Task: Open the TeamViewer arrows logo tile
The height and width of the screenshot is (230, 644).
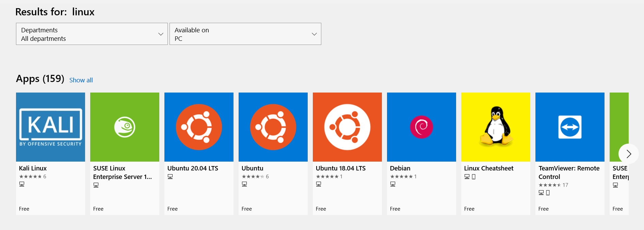Action: (x=570, y=127)
